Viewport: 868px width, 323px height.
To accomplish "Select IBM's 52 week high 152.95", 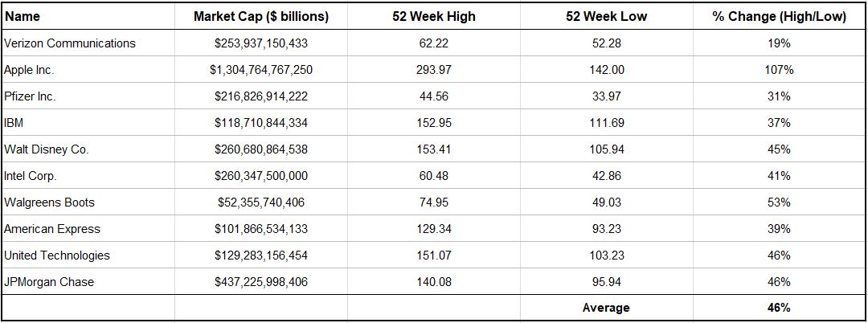I will coord(434,123).
